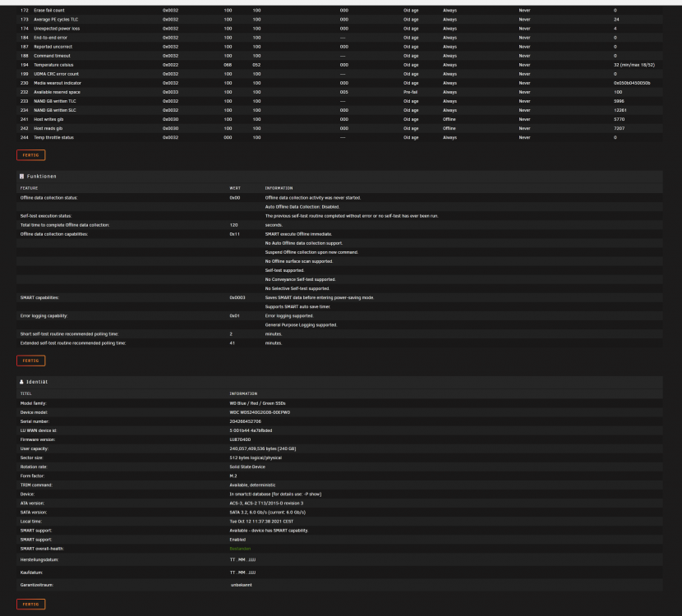Click the SATA version value
Image resolution: width=682 pixels, height=616 pixels.
(x=268, y=513)
